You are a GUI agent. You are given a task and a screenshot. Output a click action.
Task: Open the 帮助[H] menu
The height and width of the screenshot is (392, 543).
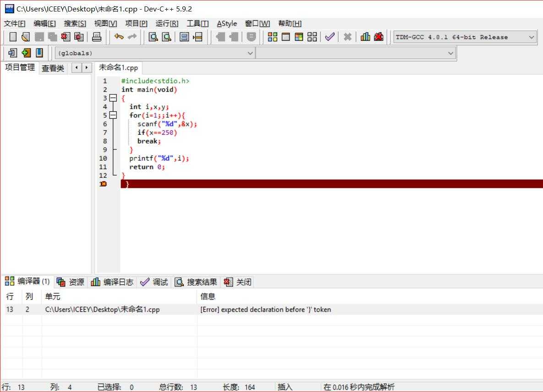(x=290, y=23)
